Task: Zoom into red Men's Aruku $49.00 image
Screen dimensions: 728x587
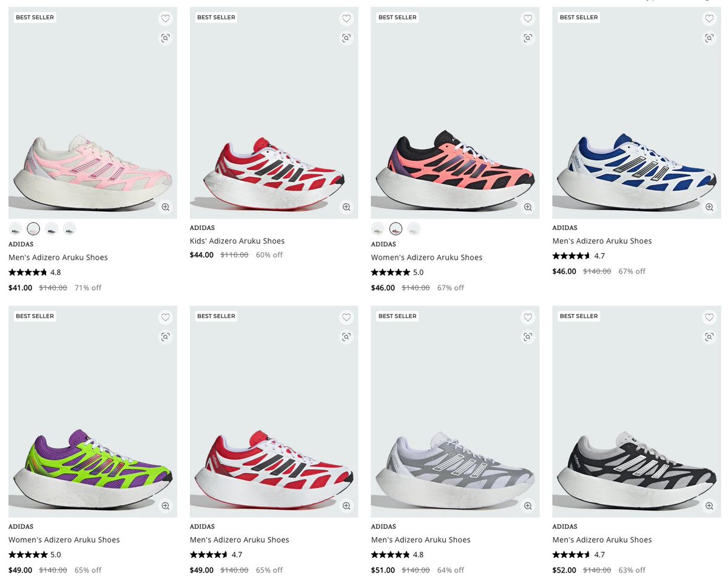Action: click(346, 506)
